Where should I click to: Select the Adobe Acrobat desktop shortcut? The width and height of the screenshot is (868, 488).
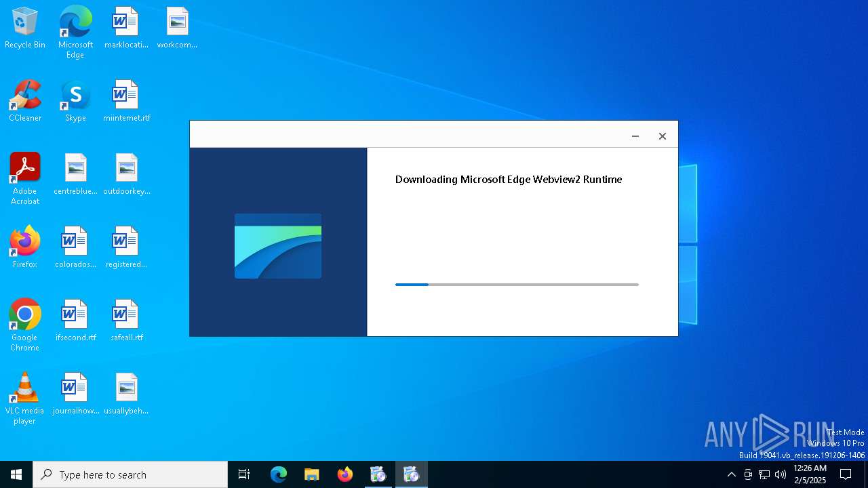point(25,179)
